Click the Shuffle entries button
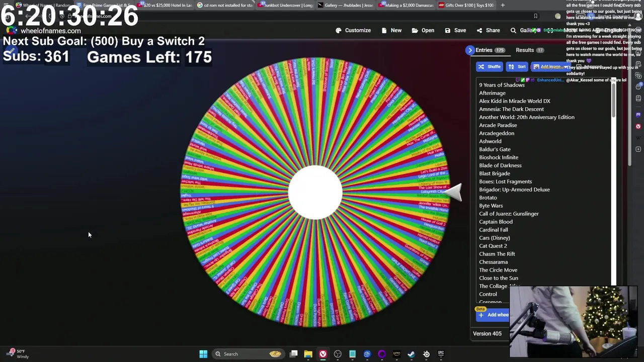This screenshot has height=362, width=644. tap(490, 66)
